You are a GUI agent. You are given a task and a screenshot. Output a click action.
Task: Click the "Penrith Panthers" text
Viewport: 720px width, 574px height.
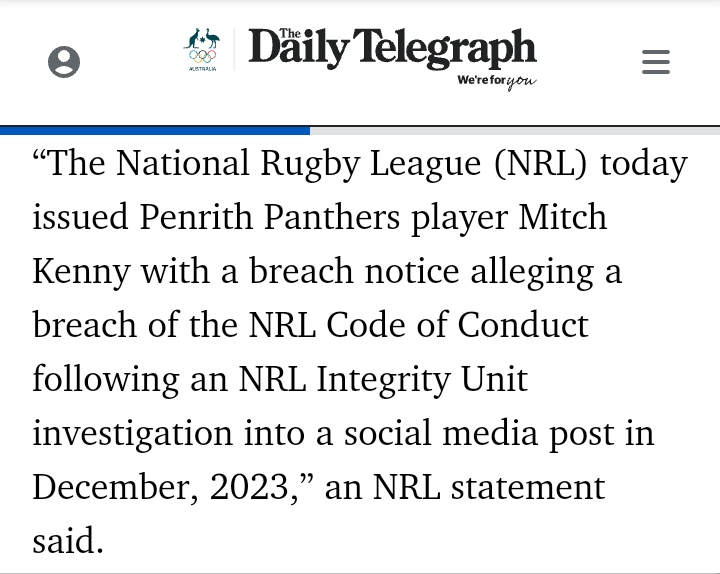270,217
